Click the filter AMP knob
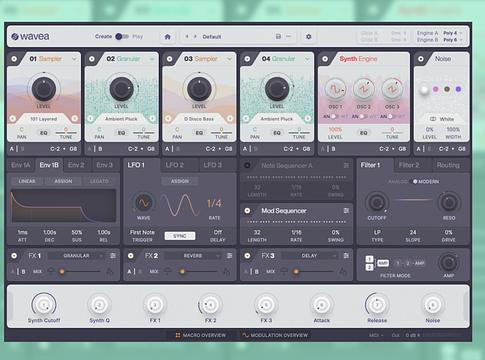Image resolution: width=485 pixels, height=360 pixels. coord(449,263)
